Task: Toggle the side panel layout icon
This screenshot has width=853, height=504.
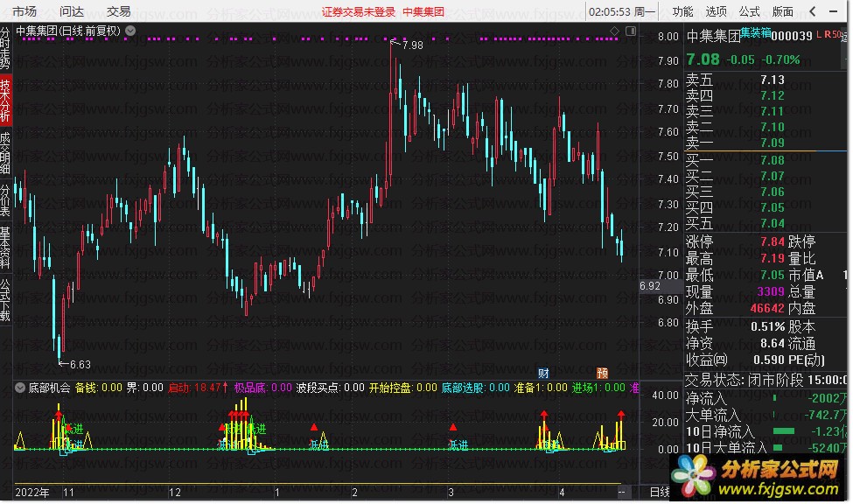Action: tap(631, 31)
